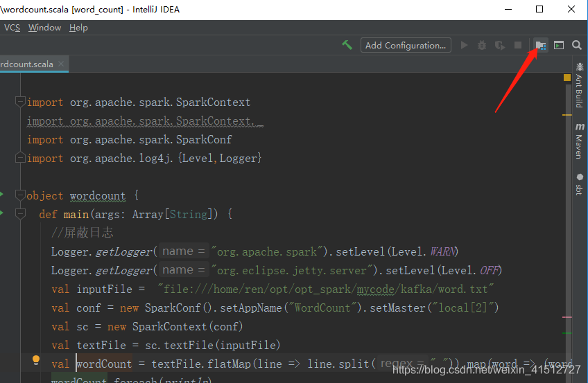The width and height of the screenshot is (588, 383).
Task: Click the Run with Coverage icon
Action: pyautogui.click(x=499, y=45)
